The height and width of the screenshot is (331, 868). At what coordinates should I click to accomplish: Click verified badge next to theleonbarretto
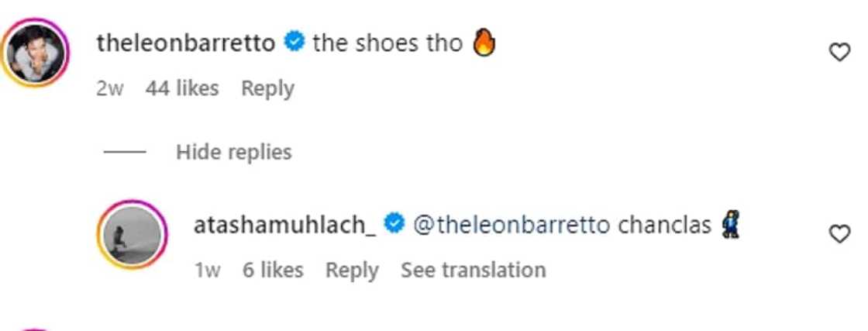click(294, 43)
